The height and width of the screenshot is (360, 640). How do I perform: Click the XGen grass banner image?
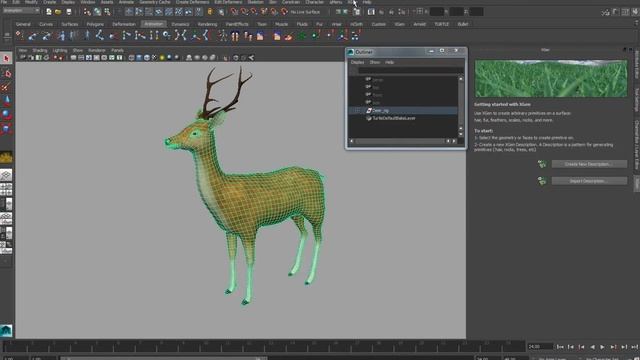click(551, 78)
